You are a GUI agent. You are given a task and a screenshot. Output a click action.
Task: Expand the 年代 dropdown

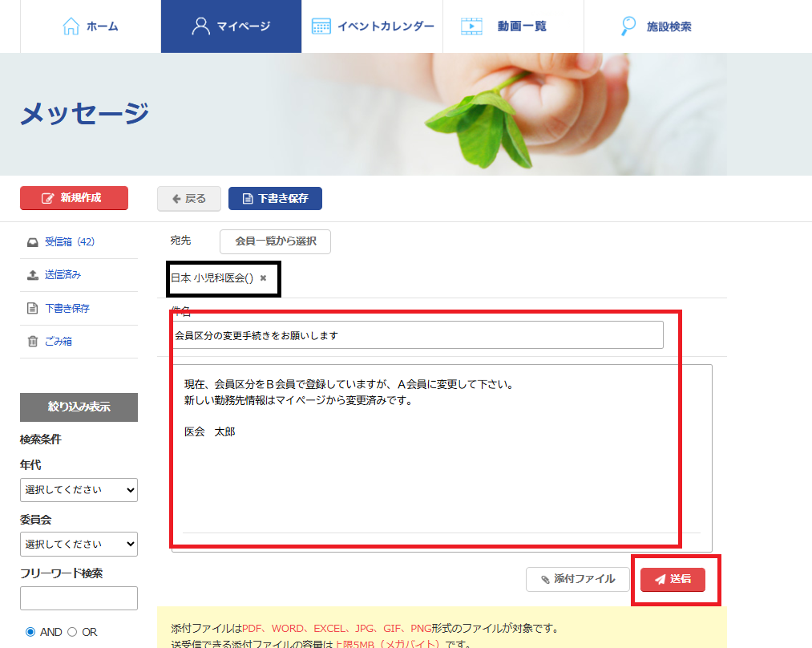(79, 489)
